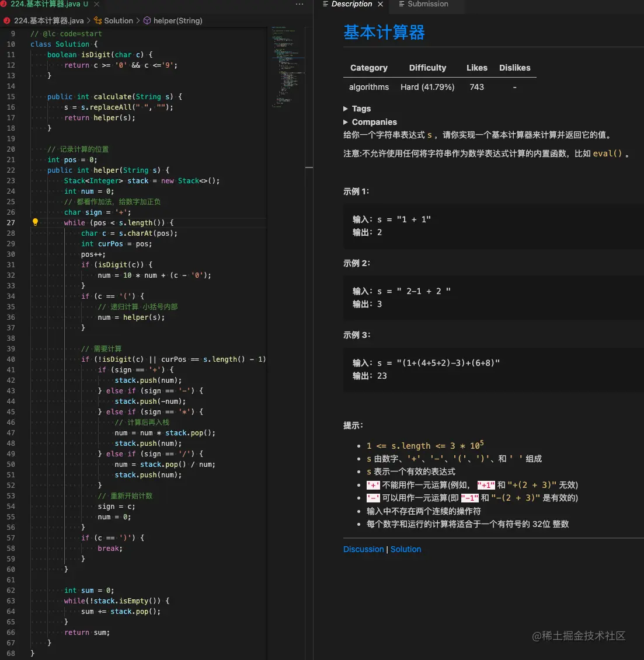Click the 'break;' statement on line 58
Screen dimensions: 644x660
(110, 549)
